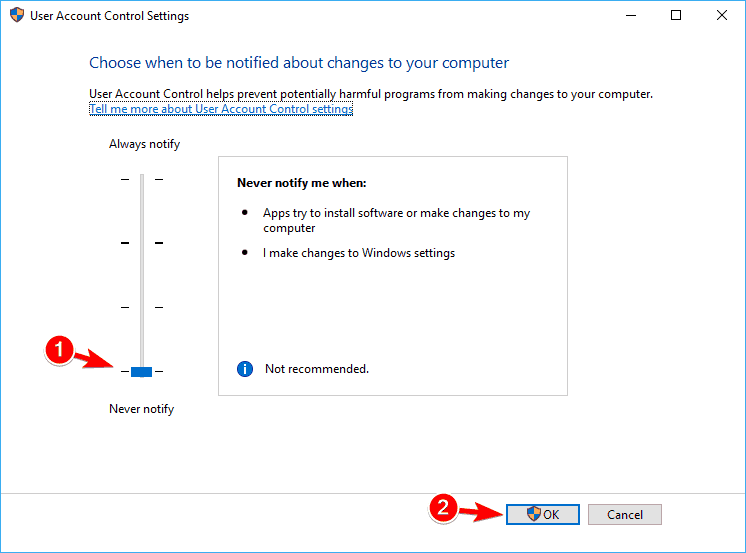Click the Choose when to be notified heading
This screenshot has height=553, width=746.
click(x=299, y=63)
